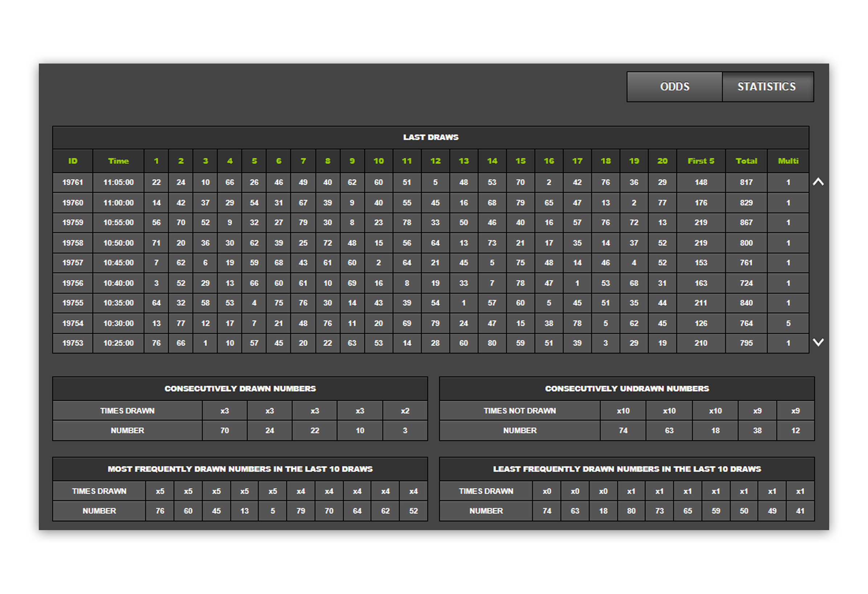Click Total value 764
Viewport: 868px width, 594px height.
(x=746, y=324)
